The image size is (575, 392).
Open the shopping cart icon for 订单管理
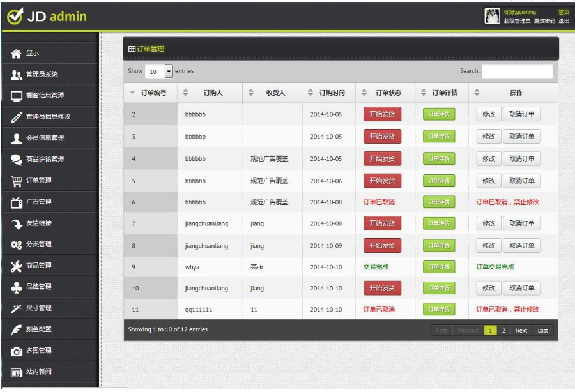17,181
